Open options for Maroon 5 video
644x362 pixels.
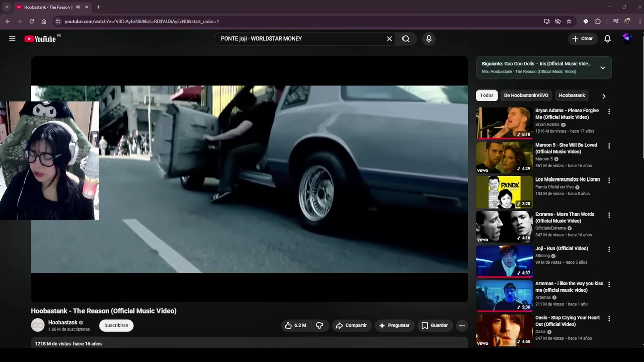(x=609, y=146)
